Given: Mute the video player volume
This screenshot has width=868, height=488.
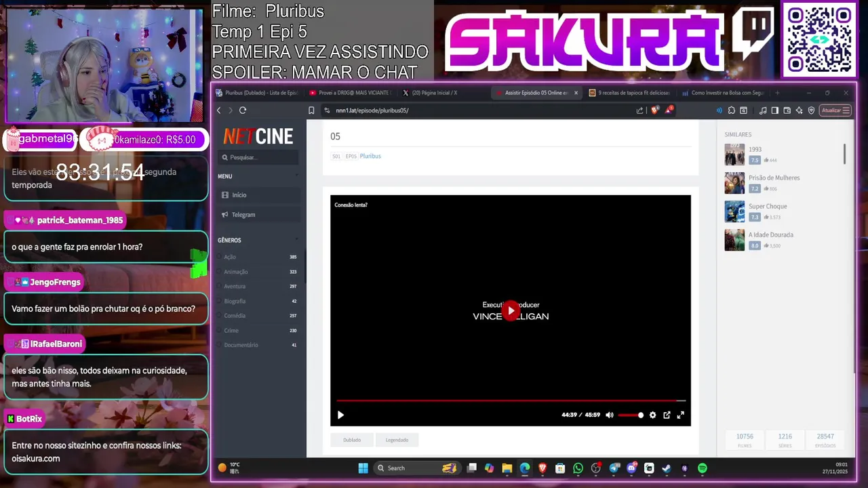Looking at the screenshot, I should (609, 415).
